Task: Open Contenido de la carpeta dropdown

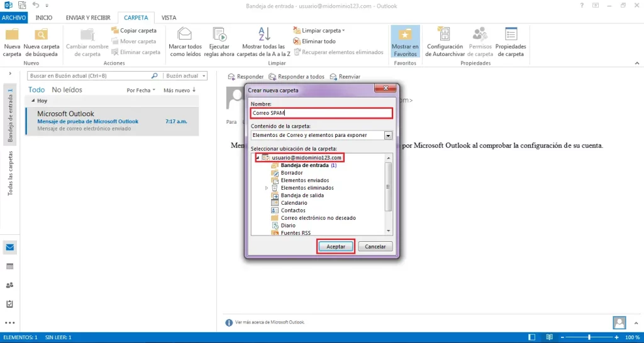Action: pos(388,135)
